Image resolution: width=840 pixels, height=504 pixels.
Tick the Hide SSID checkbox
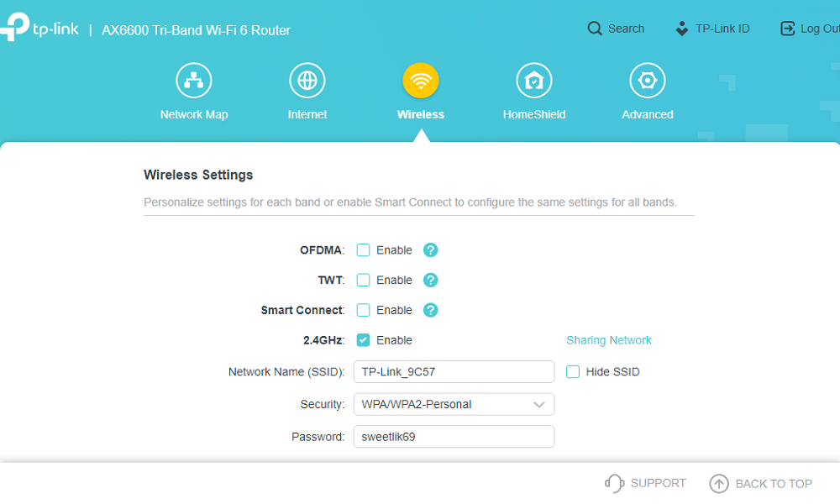[x=573, y=372]
